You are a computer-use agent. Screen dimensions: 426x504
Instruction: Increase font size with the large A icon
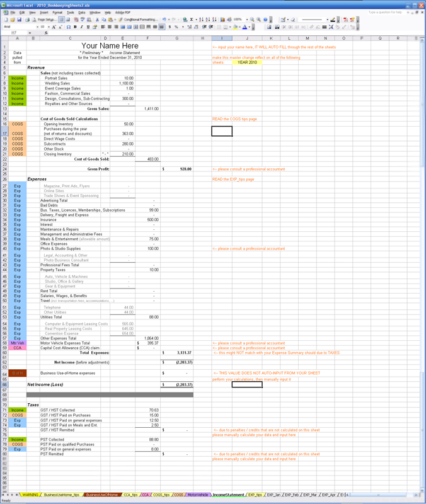54,26
